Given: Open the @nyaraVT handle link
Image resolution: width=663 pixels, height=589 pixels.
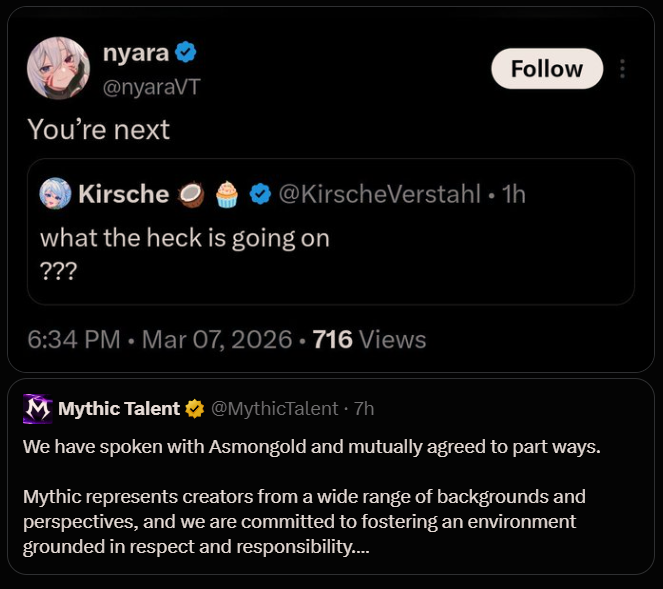Looking at the screenshot, I should (152, 86).
